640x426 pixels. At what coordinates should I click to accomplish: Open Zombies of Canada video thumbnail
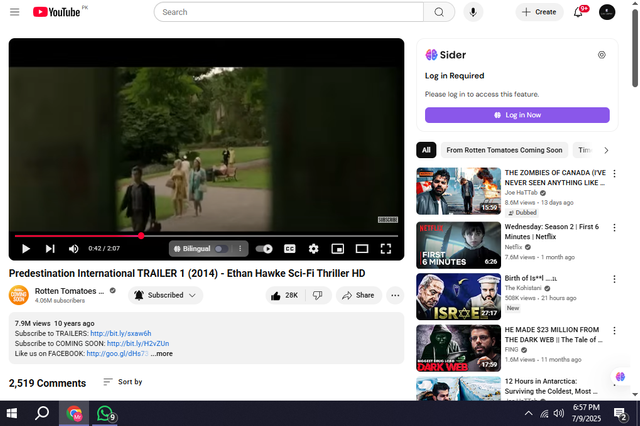pyautogui.click(x=458, y=191)
